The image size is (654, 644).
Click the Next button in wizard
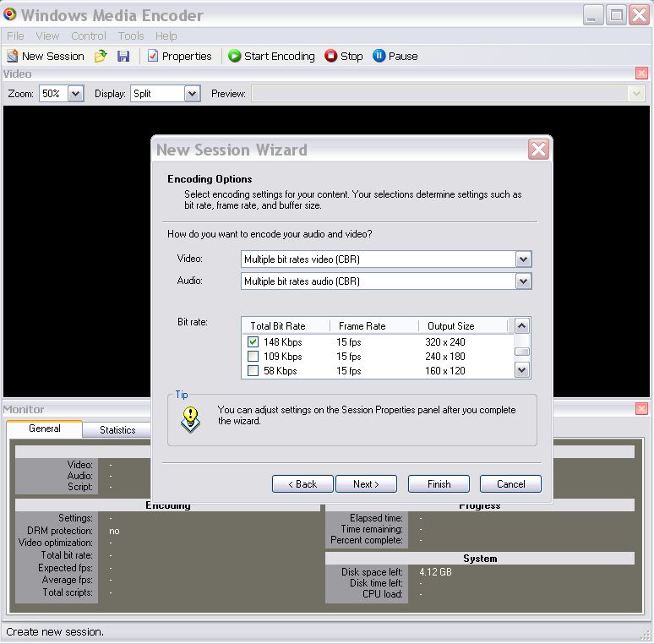pos(366,483)
